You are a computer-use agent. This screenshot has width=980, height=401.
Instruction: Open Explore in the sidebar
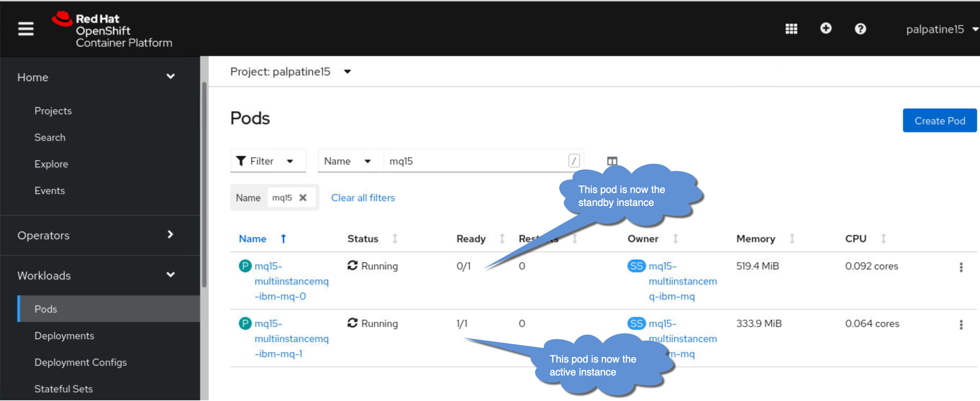[x=51, y=164]
